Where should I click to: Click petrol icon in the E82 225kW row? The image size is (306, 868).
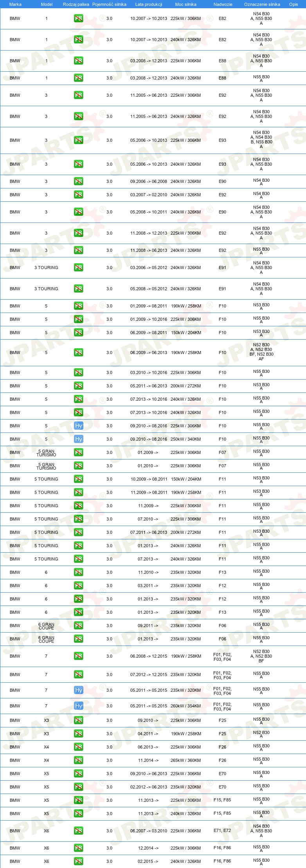(79, 18)
